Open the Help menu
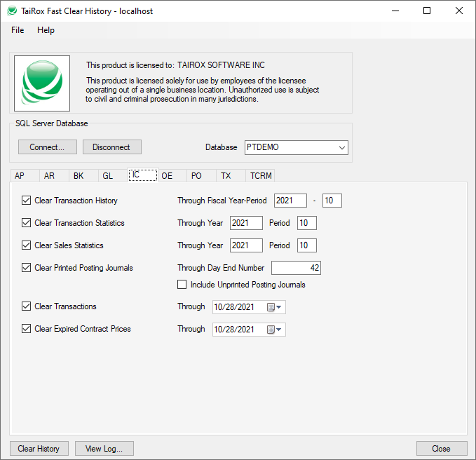This screenshot has height=460, width=476. (x=46, y=30)
